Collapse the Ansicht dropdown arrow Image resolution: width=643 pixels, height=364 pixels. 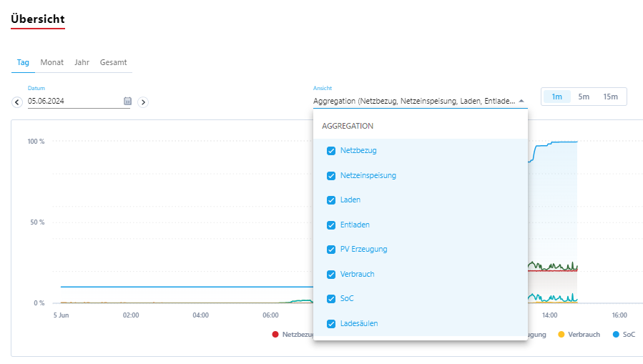521,102
